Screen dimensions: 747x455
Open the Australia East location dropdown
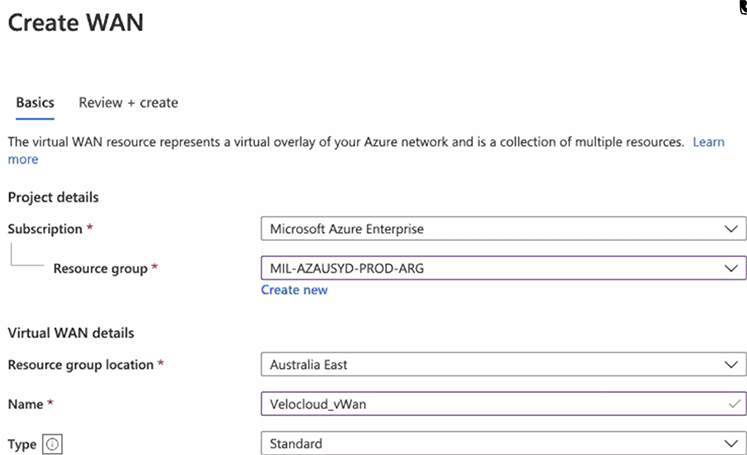pyautogui.click(x=503, y=365)
